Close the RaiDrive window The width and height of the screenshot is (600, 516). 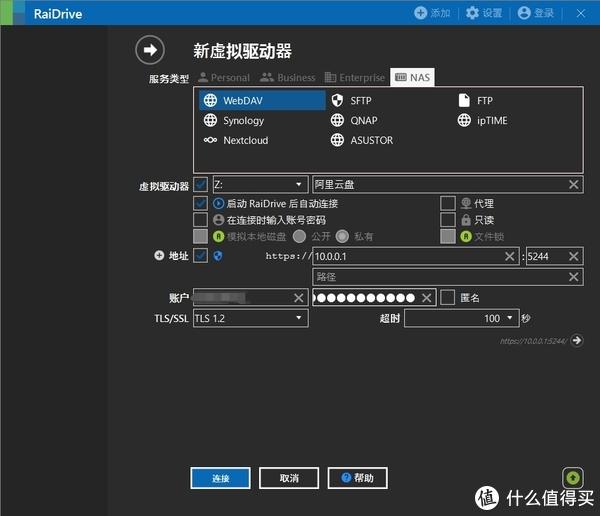click(x=580, y=13)
